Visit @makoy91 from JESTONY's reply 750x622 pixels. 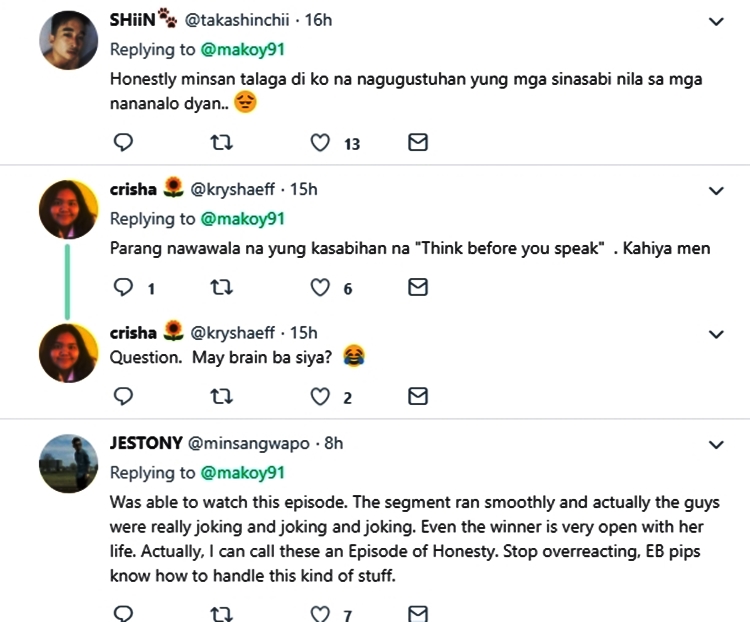pos(243,472)
